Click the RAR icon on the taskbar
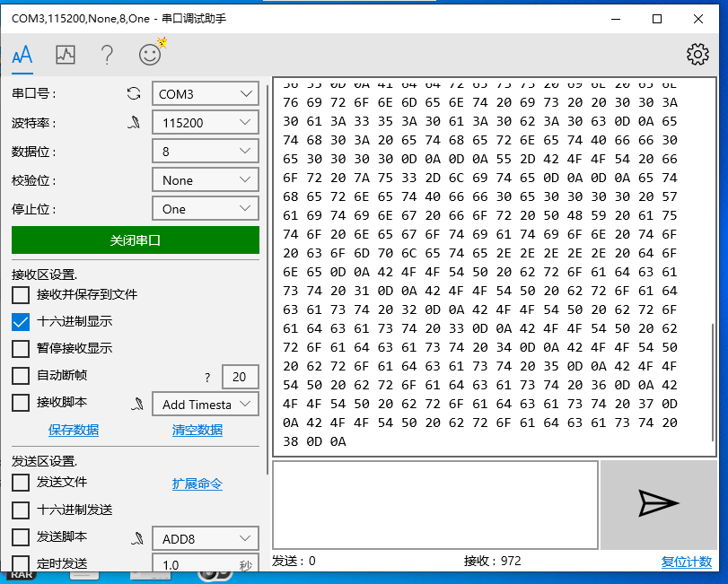Viewport: 728px width, 584px height. tap(22, 576)
